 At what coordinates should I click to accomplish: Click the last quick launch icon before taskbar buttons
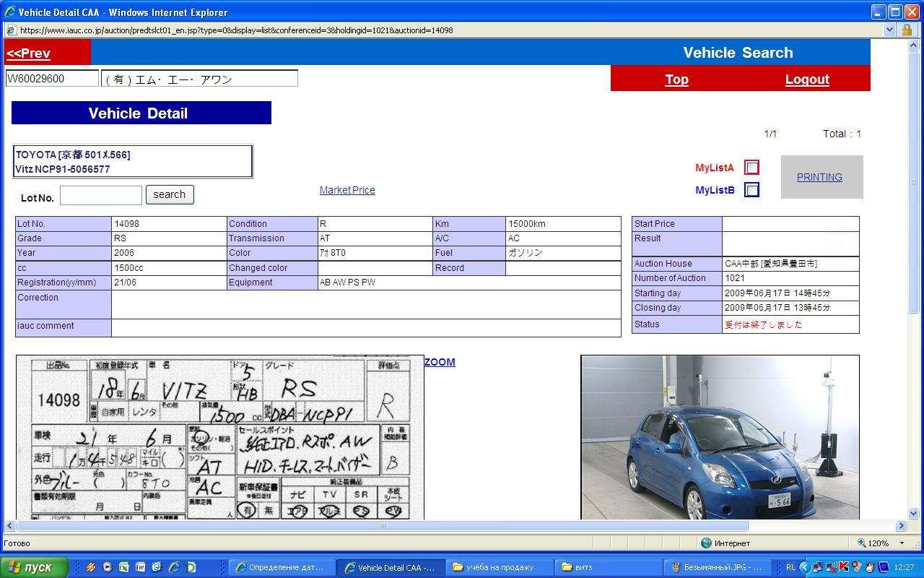click(x=191, y=567)
